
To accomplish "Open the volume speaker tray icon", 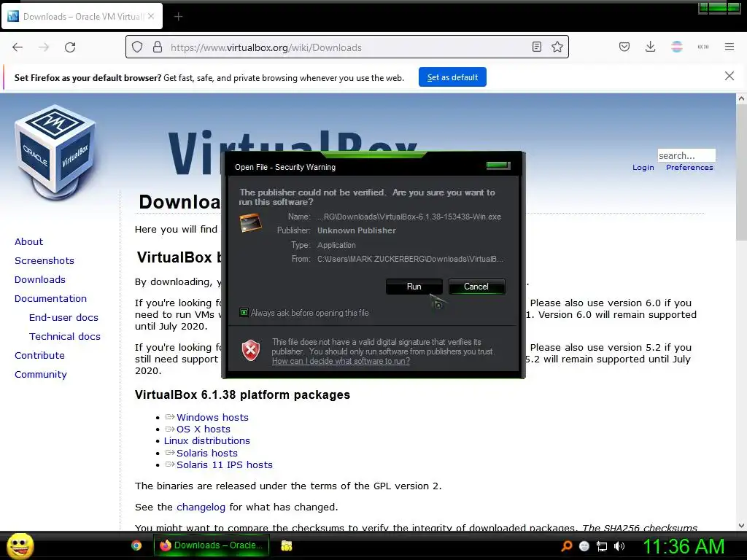I will pos(619,546).
